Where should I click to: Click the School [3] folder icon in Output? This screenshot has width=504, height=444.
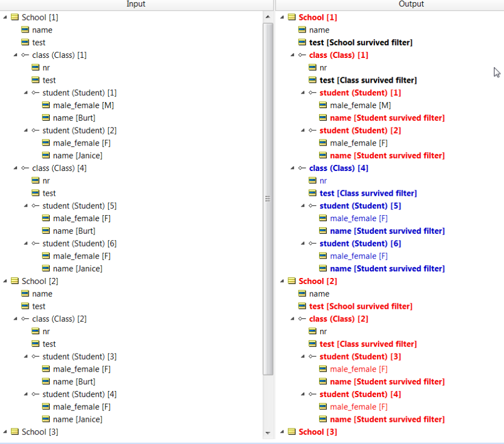point(292,432)
